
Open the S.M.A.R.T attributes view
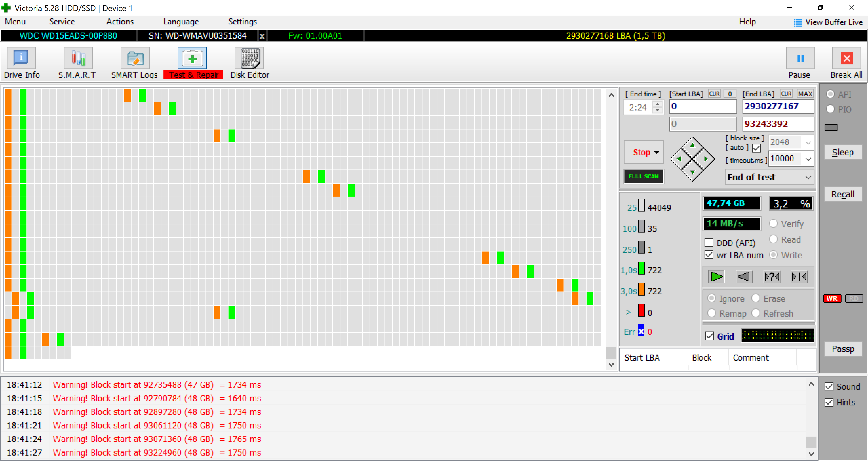78,63
